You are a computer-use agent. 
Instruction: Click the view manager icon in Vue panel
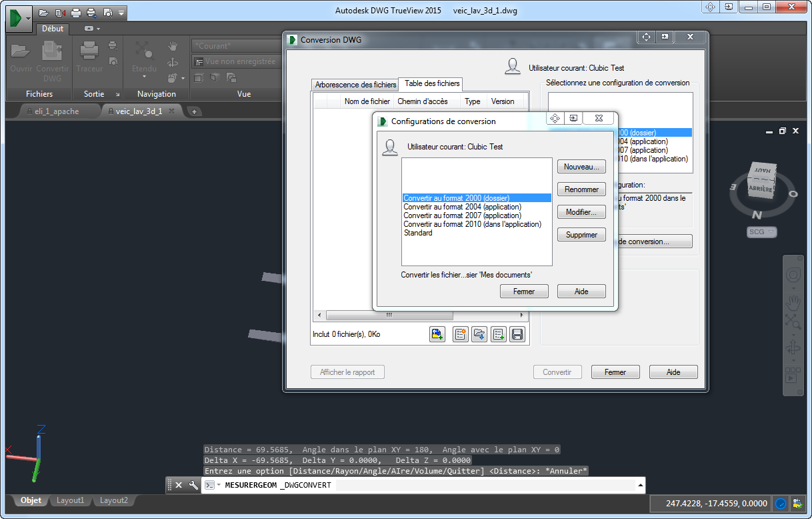point(231,78)
